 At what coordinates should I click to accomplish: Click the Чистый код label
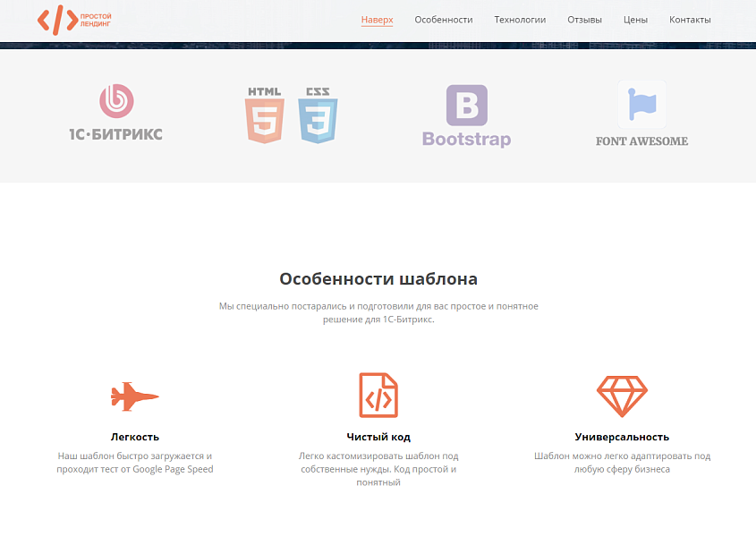(x=378, y=437)
